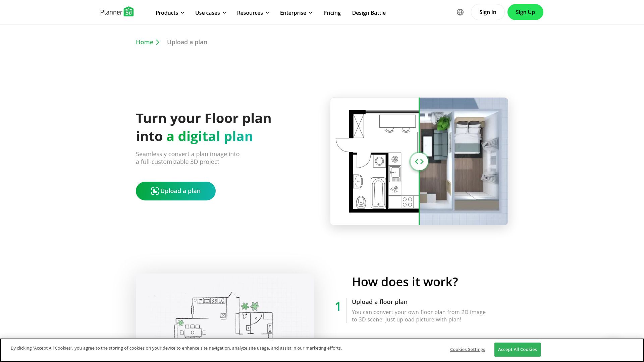
Task: Click the Sign Up button
Action: click(525, 12)
